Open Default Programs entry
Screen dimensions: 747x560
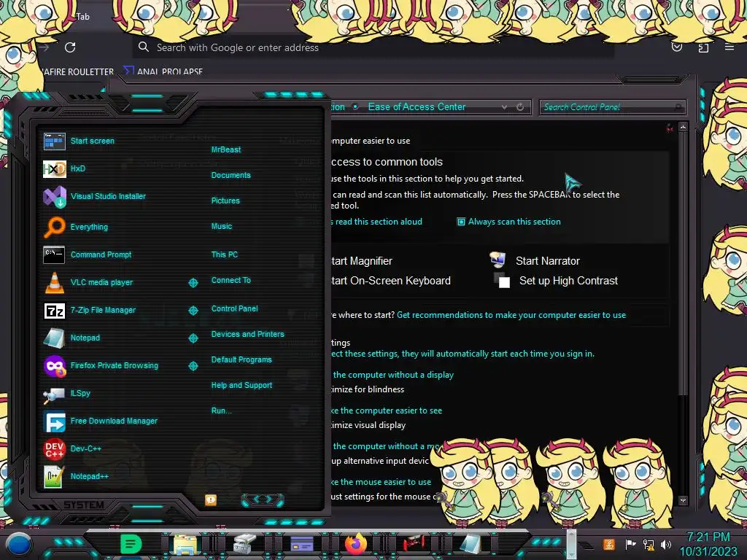(241, 360)
